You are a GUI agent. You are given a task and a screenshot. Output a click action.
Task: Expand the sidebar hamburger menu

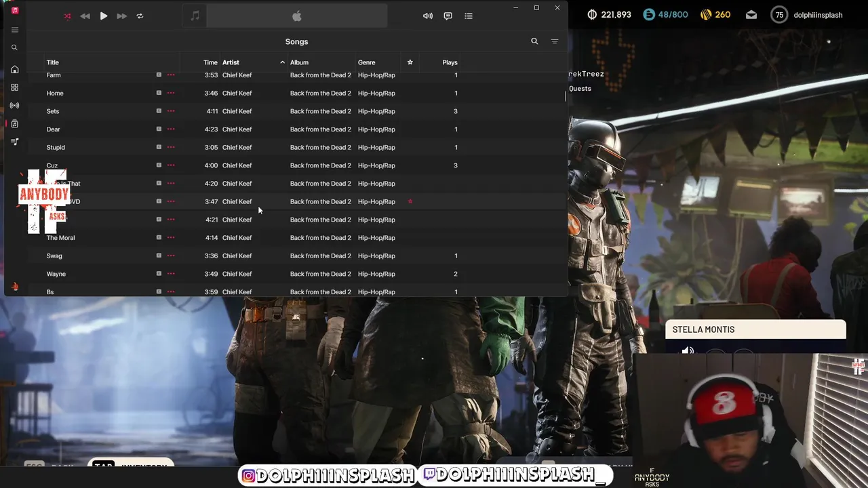pyautogui.click(x=14, y=30)
